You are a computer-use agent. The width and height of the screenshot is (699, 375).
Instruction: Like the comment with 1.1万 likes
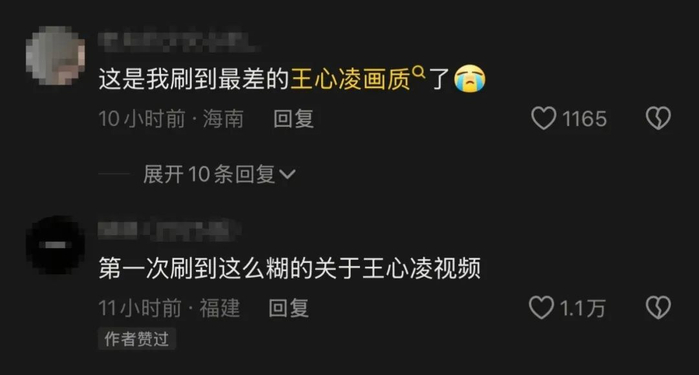541,308
